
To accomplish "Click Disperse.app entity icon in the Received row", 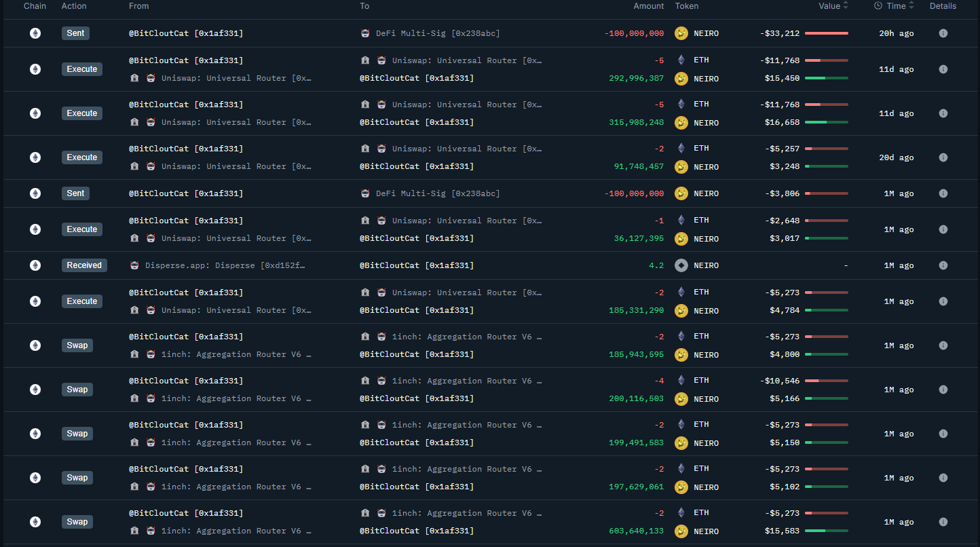I will pyautogui.click(x=134, y=265).
